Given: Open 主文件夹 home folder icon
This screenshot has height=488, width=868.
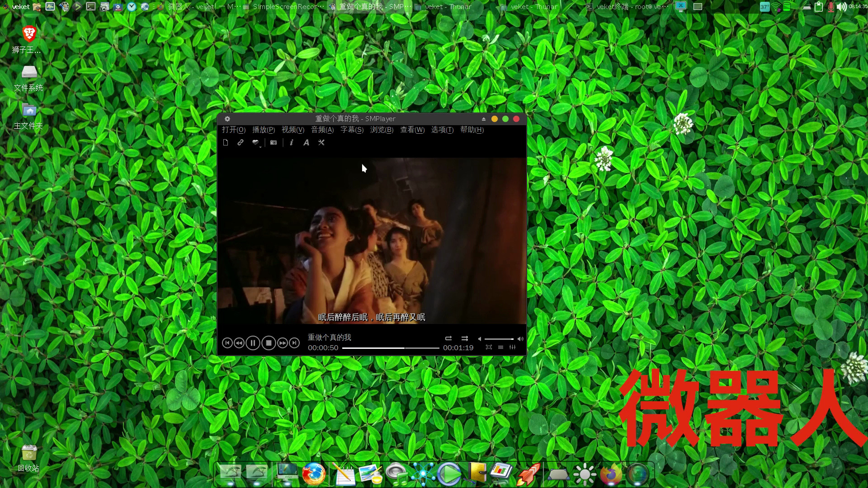Looking at the screenshot, I should tap(29, 116).
